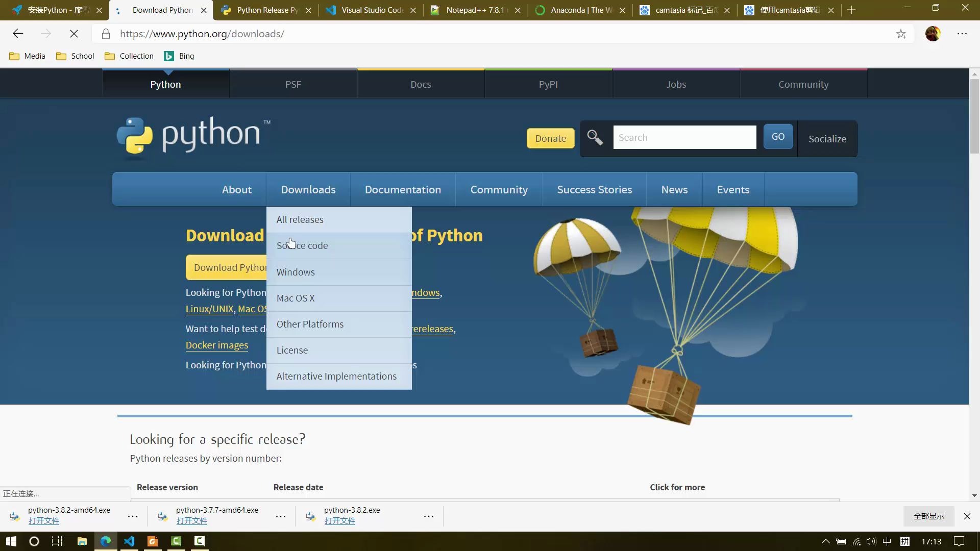Image resolution: width=980 pixels, height=551 pixels.
Task: Click the All releases menu option
Action: [x=300, y=219]
